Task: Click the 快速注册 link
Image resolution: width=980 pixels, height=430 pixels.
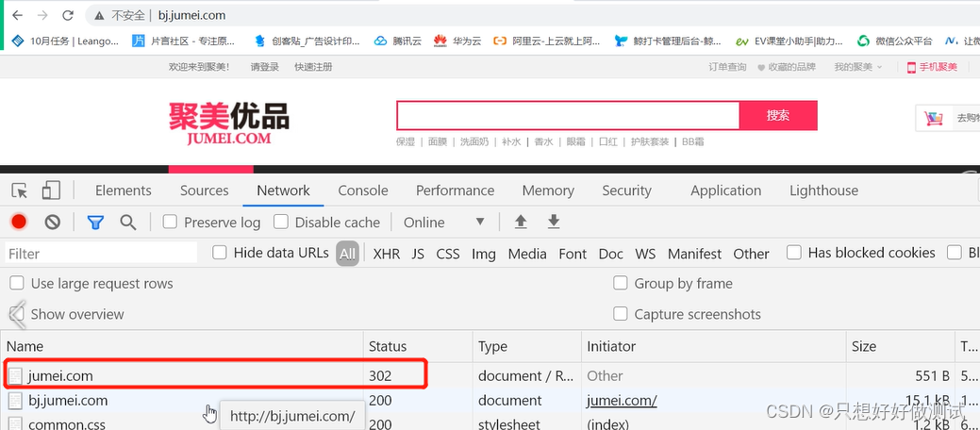Action: click(x=313, y=67)
